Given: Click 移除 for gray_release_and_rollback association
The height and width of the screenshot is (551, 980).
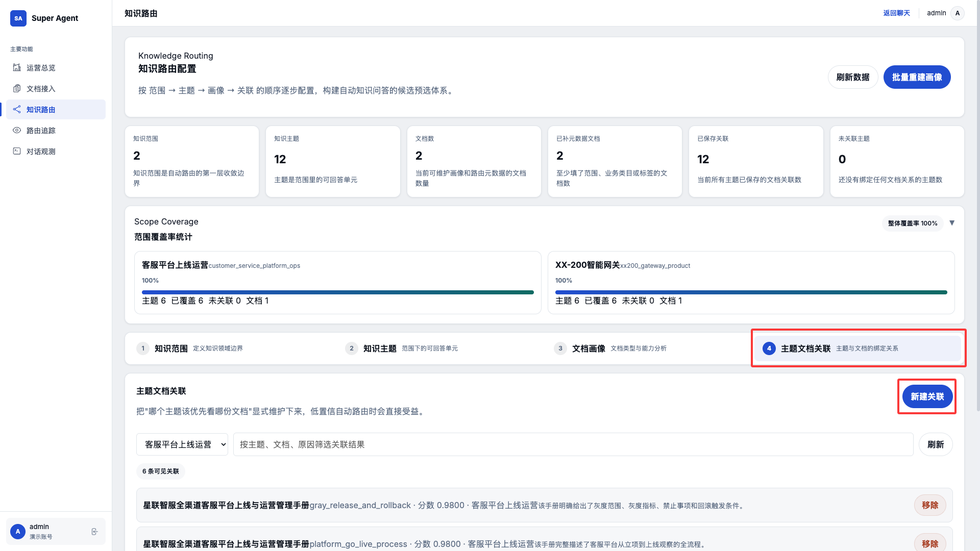Looking at the screenshot, I should [x=929, y=505].
